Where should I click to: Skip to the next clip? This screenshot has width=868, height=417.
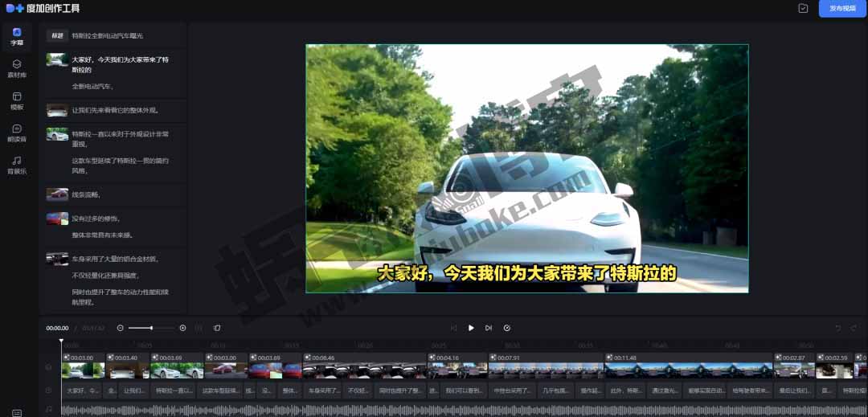tap(489, 328)
